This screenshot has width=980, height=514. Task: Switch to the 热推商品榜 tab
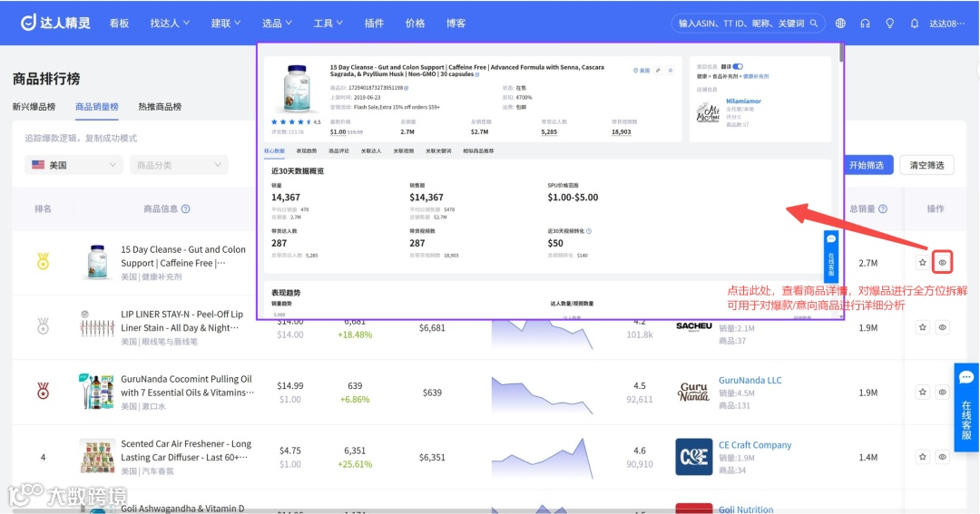coord(160,107)
